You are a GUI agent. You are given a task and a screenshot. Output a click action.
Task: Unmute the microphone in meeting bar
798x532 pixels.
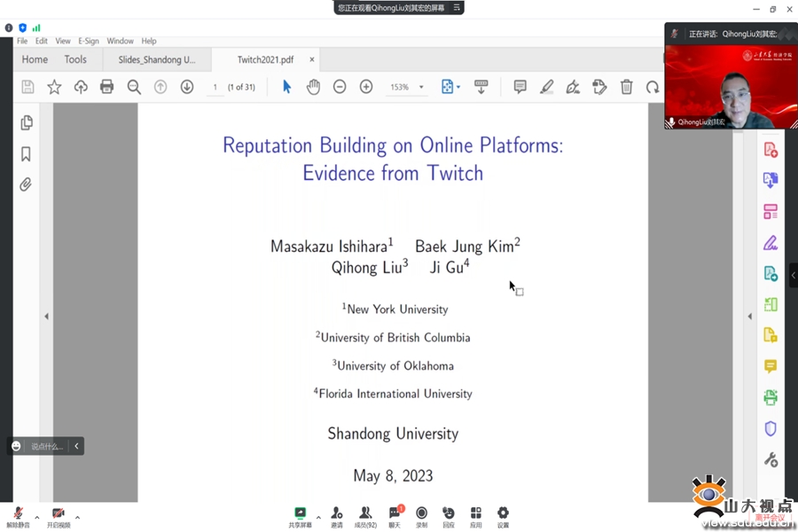point(18,514)
